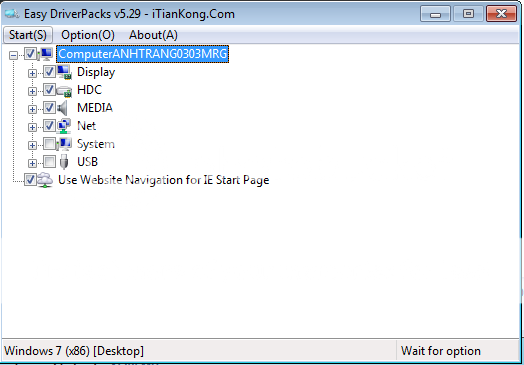Open the About(A) menu
This screenshot has width=524, height=365.
click(153, 35)
